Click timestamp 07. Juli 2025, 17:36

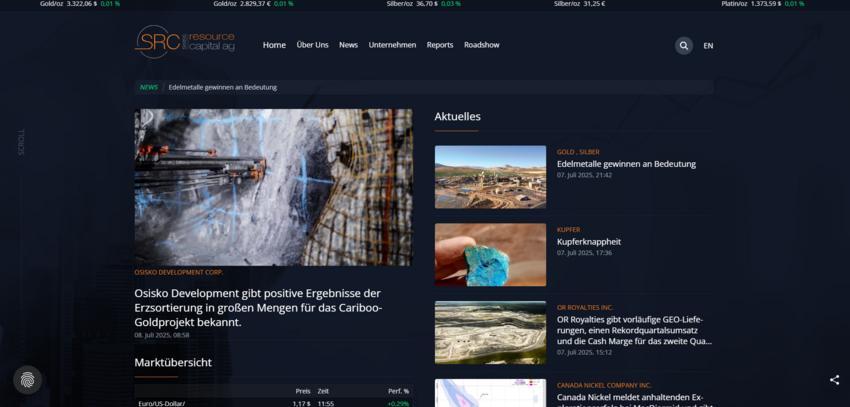584,253
